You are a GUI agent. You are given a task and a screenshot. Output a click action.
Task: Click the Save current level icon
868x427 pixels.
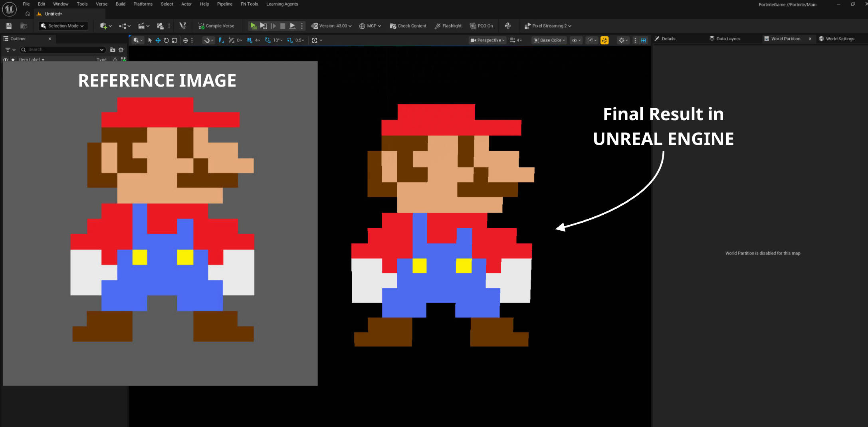click(9, 26)
